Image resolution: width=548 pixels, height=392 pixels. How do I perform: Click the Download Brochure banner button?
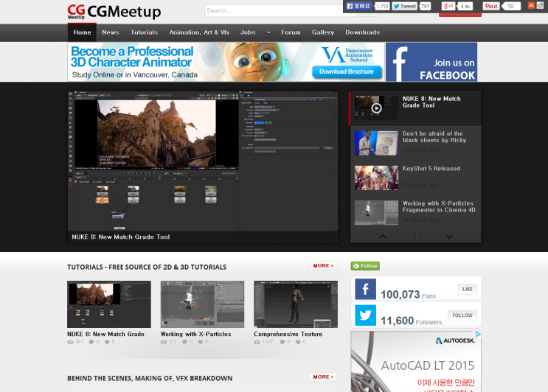click(x=347, y=71)
